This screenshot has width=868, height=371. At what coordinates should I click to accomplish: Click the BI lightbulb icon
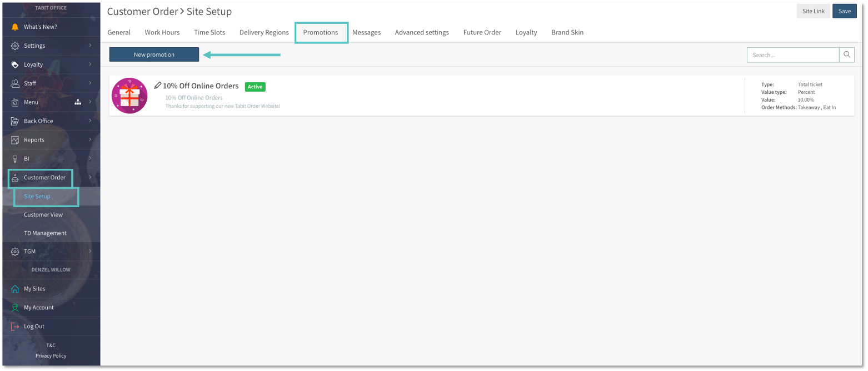pos(15,159)
